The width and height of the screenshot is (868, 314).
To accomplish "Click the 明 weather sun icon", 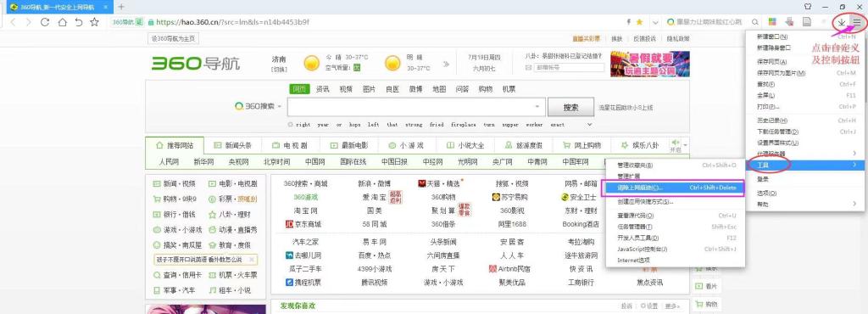I will point(393,63).
